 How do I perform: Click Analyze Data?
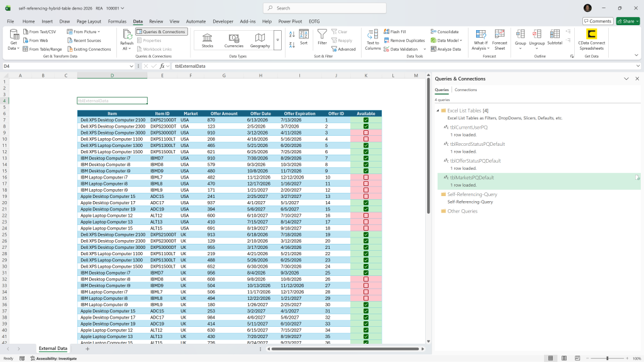tap(446, 49)
